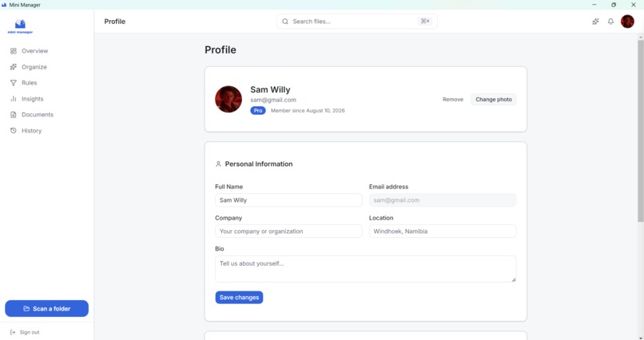Viewport: 644px width, 340px height.
Task: Click the Insights bar chart icon
Action: (x=13, y=99)
